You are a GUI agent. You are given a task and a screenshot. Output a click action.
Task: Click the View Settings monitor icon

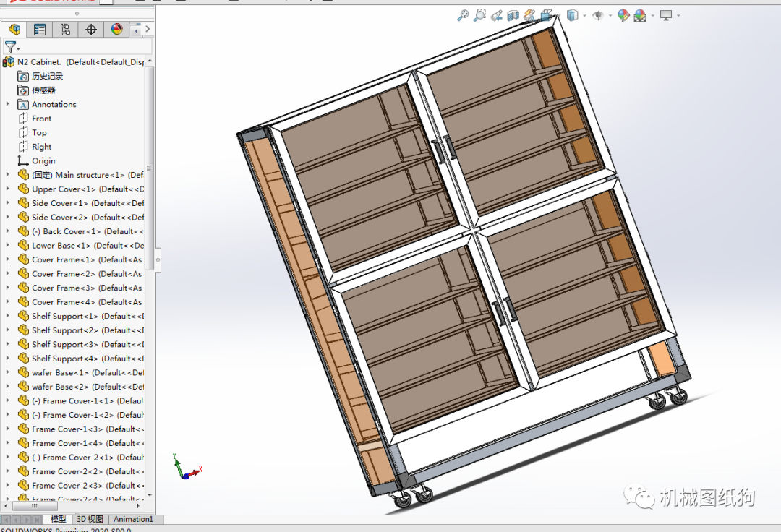666,15
